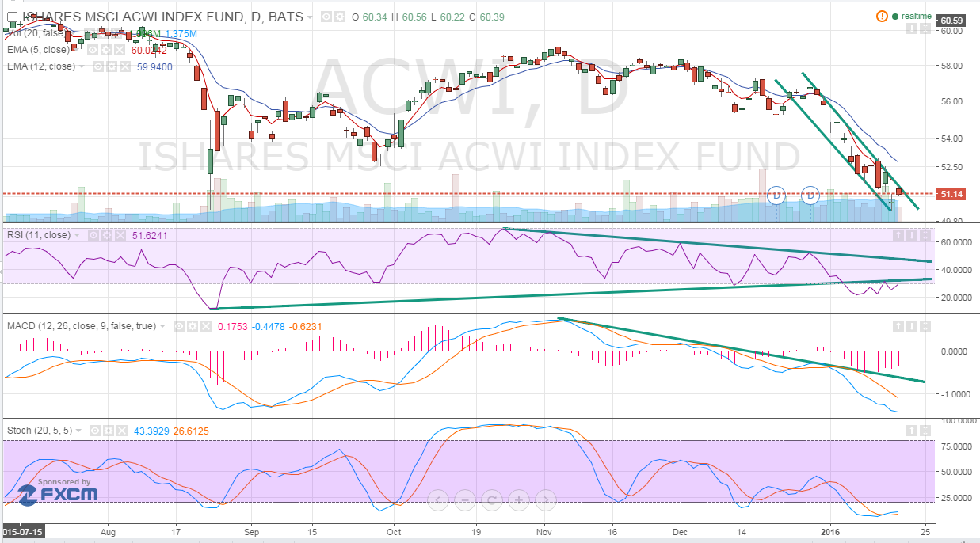Click the MACD signal value -0.6231

tap(306, 326)
